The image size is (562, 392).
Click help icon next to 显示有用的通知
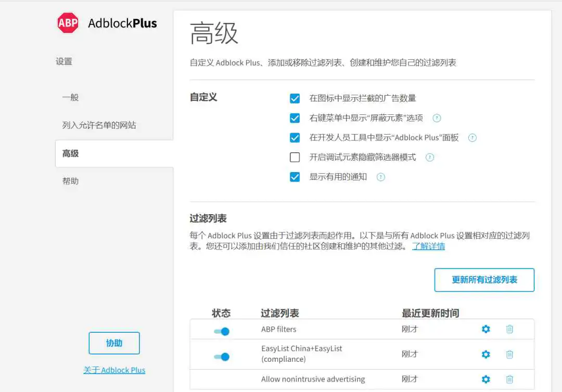tap(380, 177)
